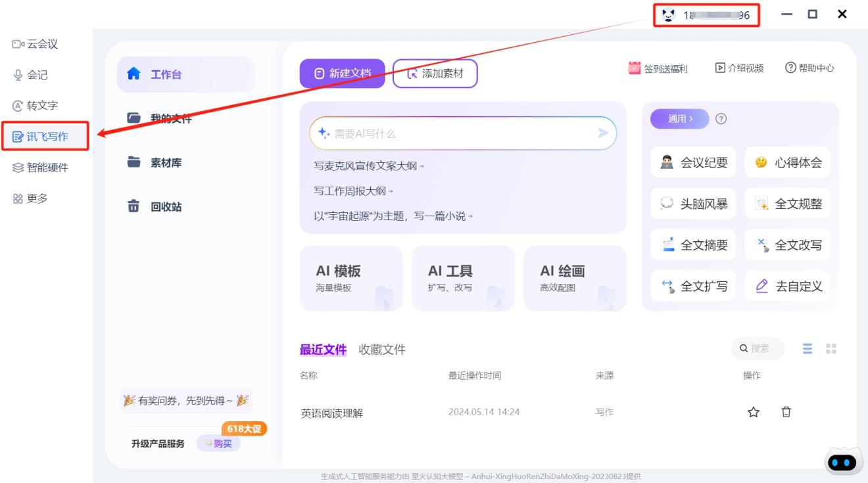
Task: Delete the 英语阅读理解 file with trash icon
Action: coord(786,412)
